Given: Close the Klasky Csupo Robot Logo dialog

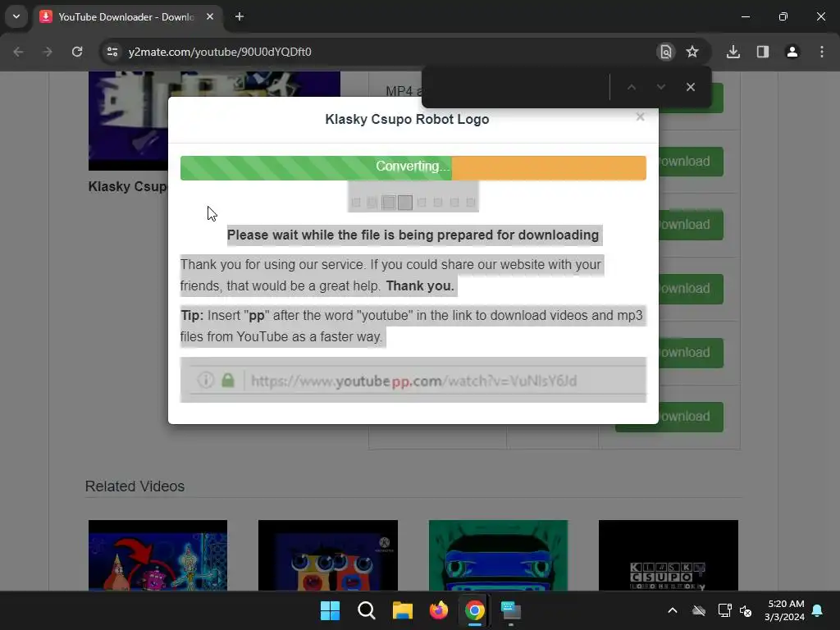Looking at the screenshot, I should tap(640, 116).
